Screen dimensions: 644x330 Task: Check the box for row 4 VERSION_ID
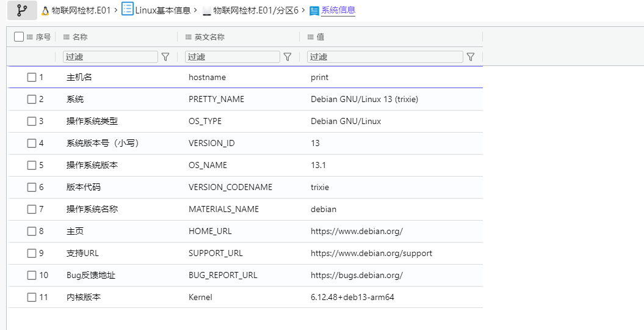[32, 143]
